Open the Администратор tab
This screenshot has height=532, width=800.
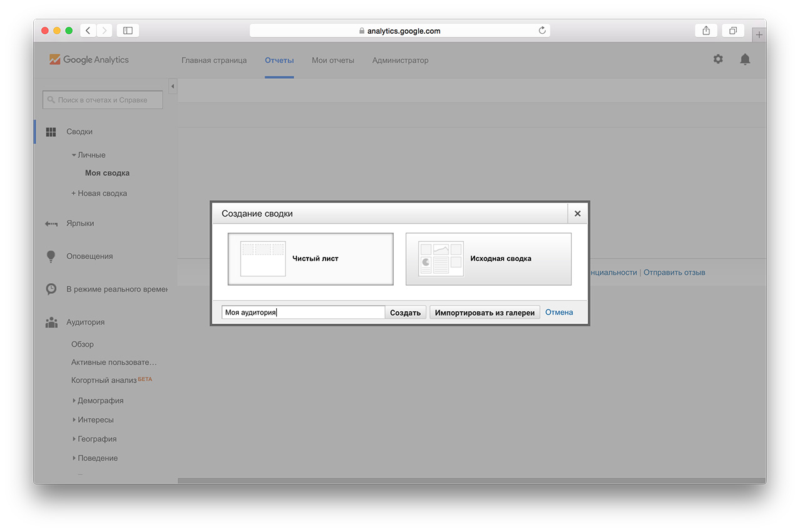point(400,61)
